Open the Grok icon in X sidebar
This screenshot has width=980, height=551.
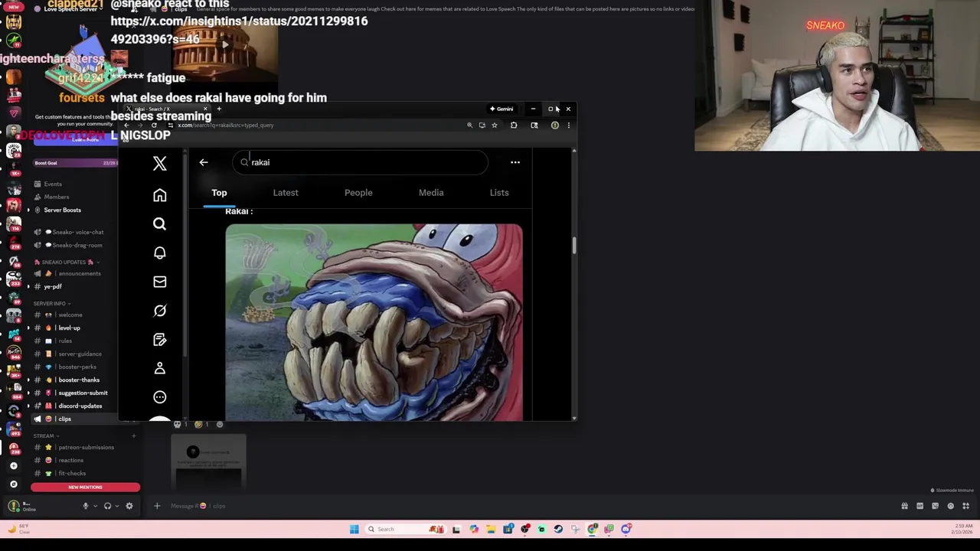click(x=159, y=311)
